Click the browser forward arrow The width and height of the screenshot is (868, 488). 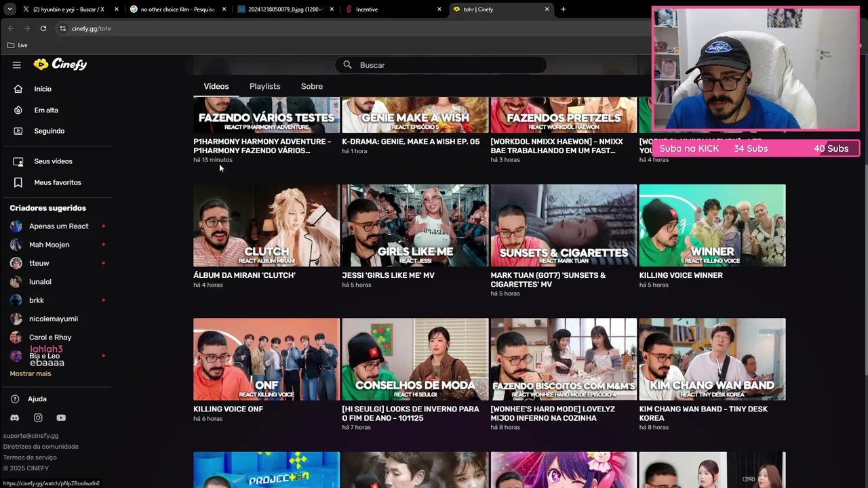(27, 28)
